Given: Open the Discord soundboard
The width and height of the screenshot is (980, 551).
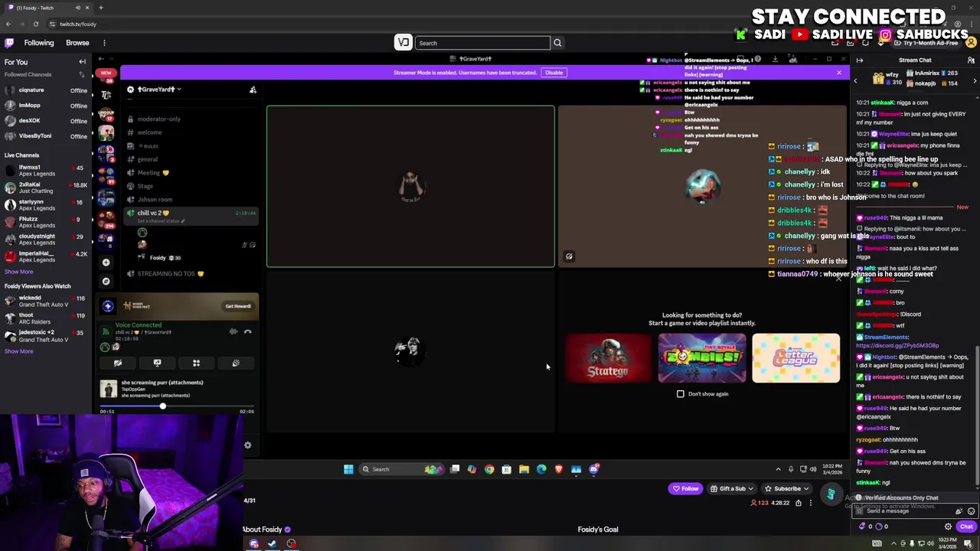Looking at the screenshot, I should [x=236, y=364].
